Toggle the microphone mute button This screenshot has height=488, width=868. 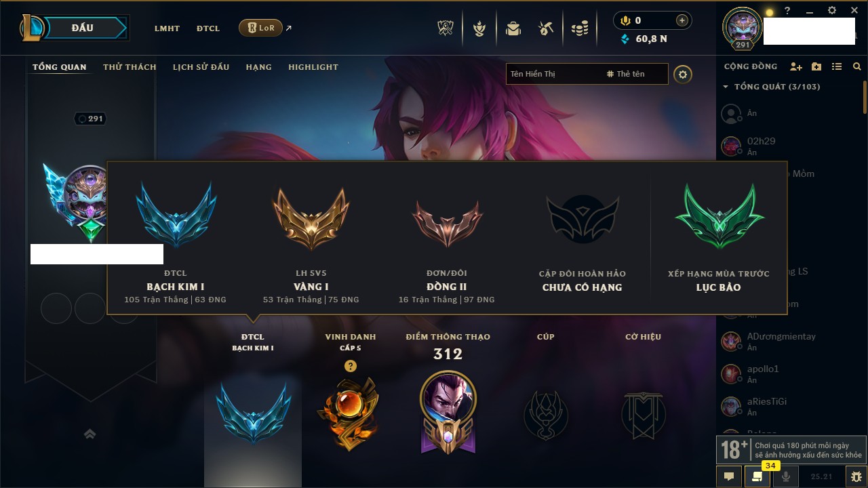coord(786,476)
